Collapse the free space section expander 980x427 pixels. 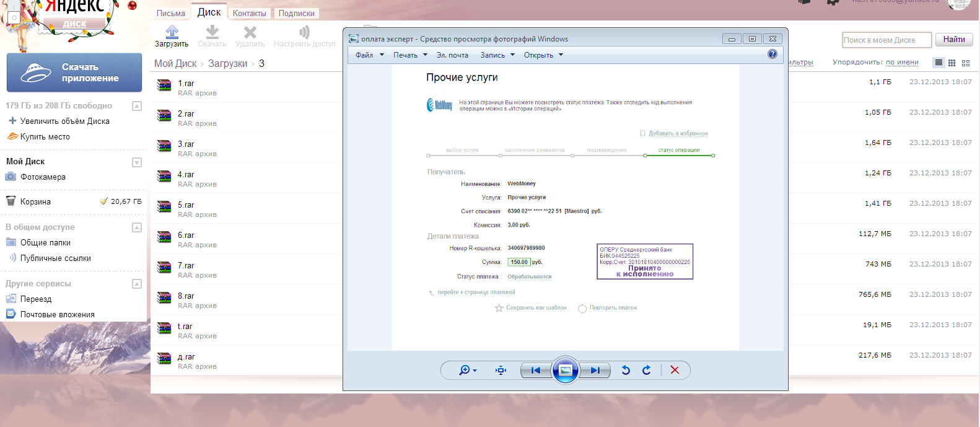(x=137, y=106)
